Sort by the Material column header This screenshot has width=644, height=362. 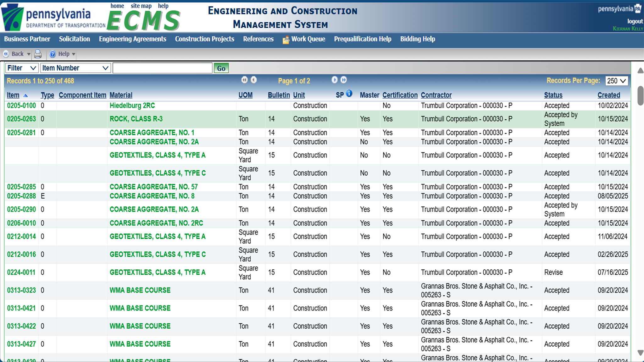[x=121, y=95]
